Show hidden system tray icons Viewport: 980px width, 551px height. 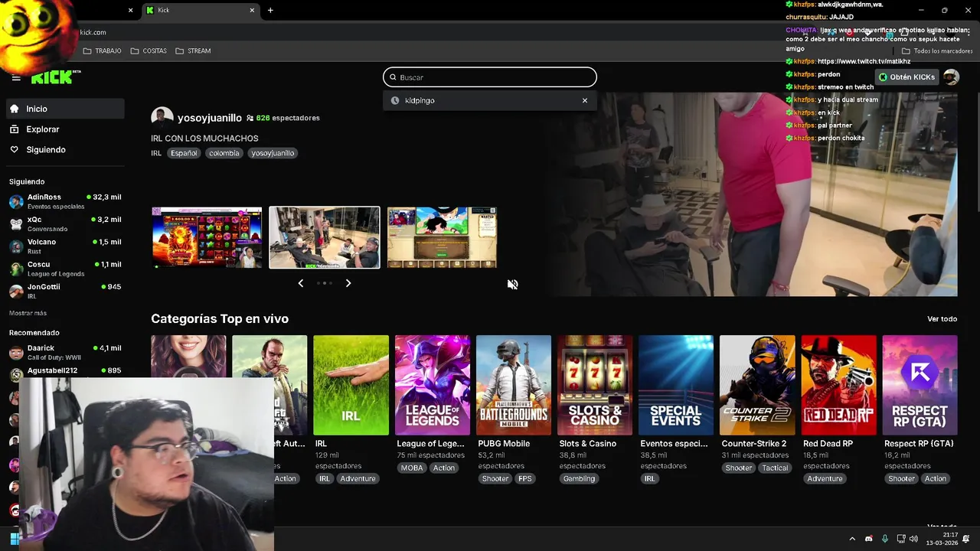(852, 539)
